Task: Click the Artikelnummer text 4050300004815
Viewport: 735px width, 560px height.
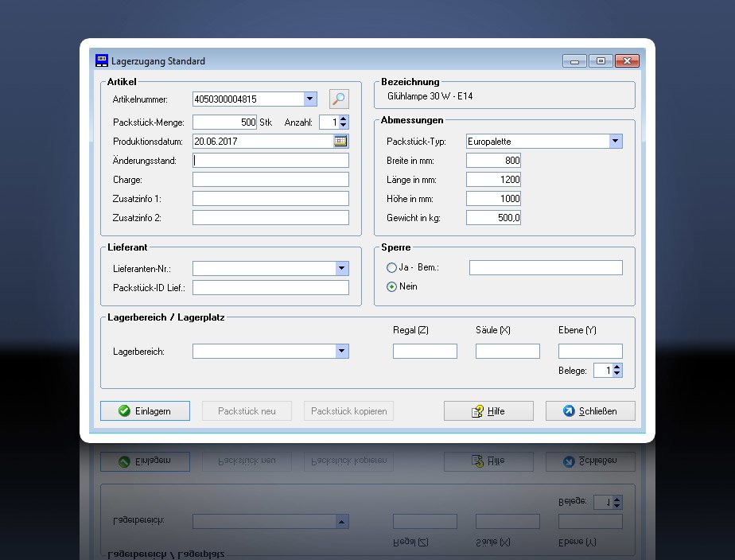Action: [x=225, y=99]
